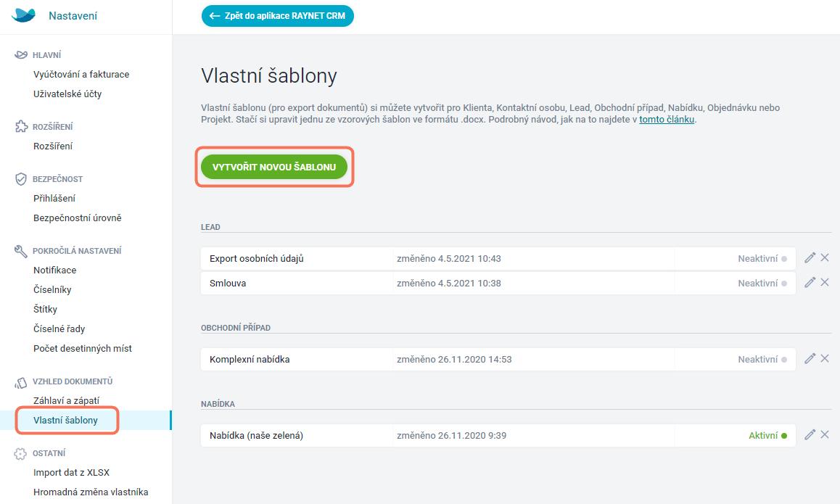Click the LEAD group heading
Viewport: 840px width, 504px height.
point(210,227)
